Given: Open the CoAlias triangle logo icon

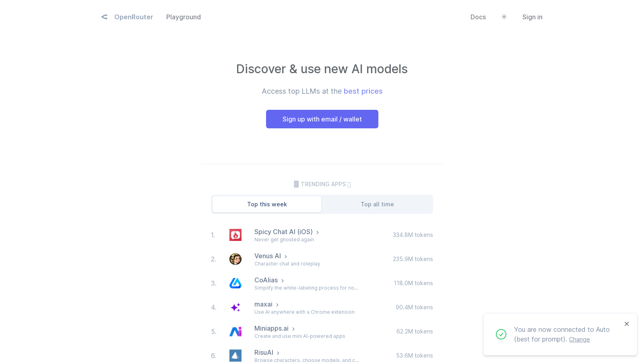Looking at the screenshot, I should point(235,283).
